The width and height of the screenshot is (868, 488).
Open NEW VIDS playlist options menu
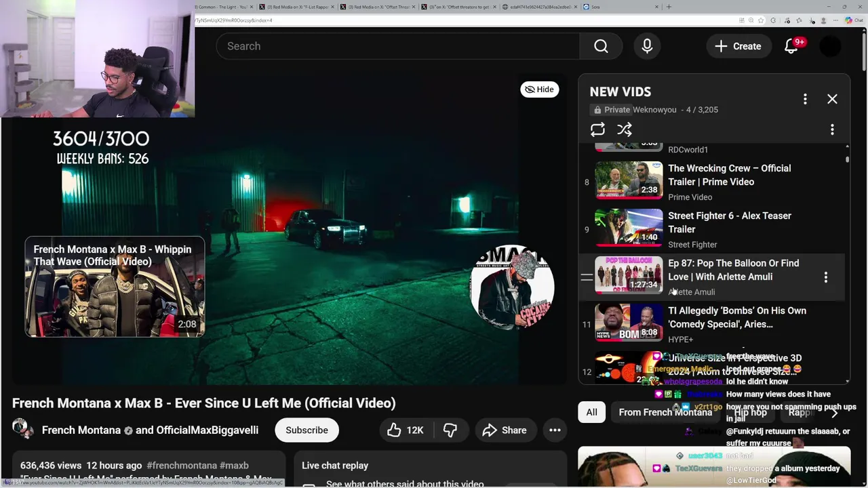[805, 99]
